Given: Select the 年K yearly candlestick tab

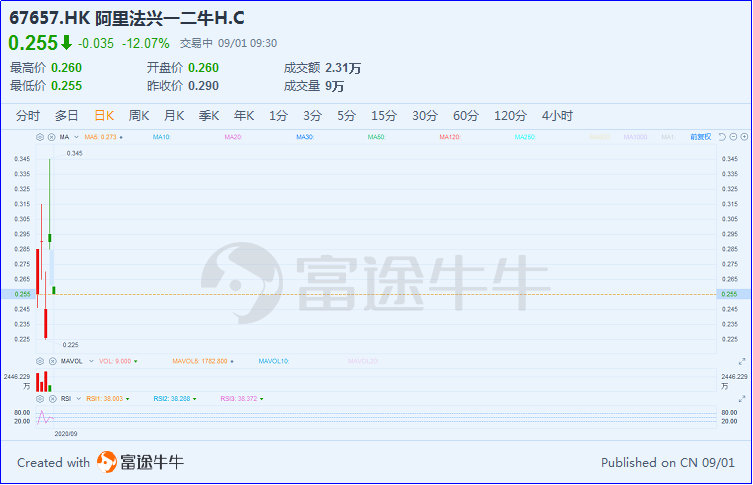Looking at the screenshot, I should pos(244,116).
